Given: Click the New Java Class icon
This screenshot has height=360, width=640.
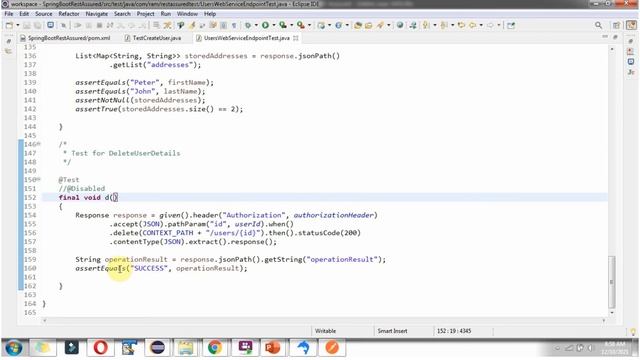Looking at the screenshot, I should pyautogui.click(x=338, y=25).
